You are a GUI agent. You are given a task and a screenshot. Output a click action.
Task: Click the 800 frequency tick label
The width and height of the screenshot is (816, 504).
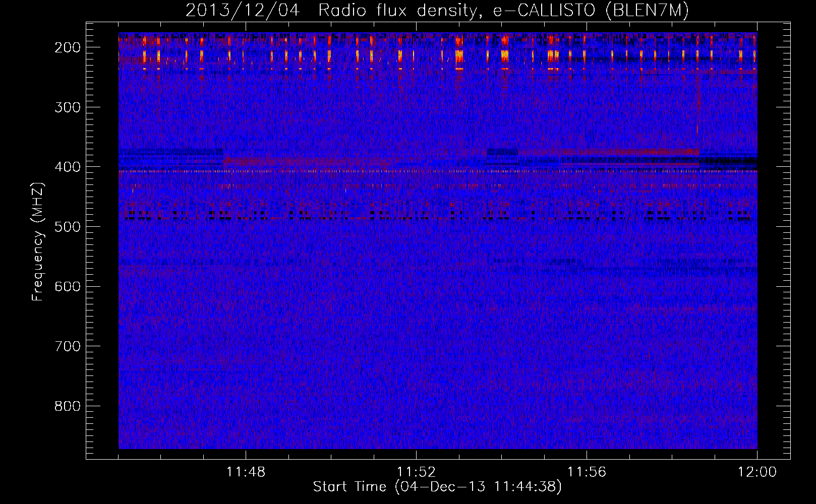pyautogui.click(x=68, y=406)
